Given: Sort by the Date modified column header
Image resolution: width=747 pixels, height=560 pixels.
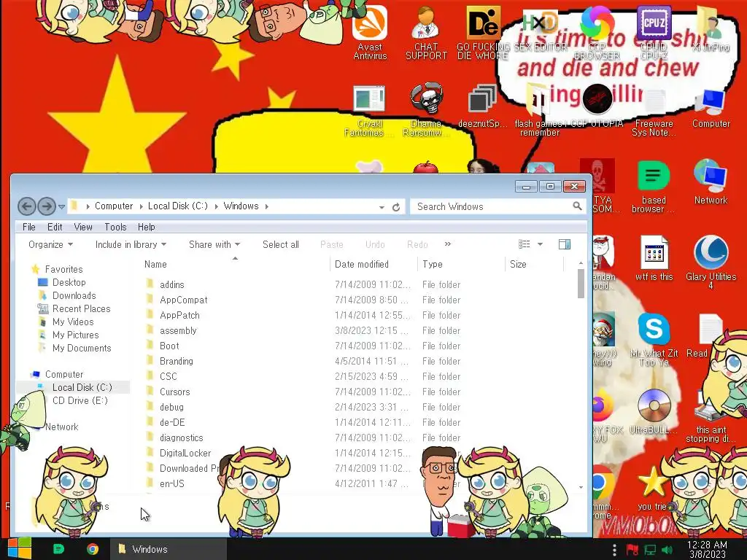Looking at the screenshot, I should [373, 264].
